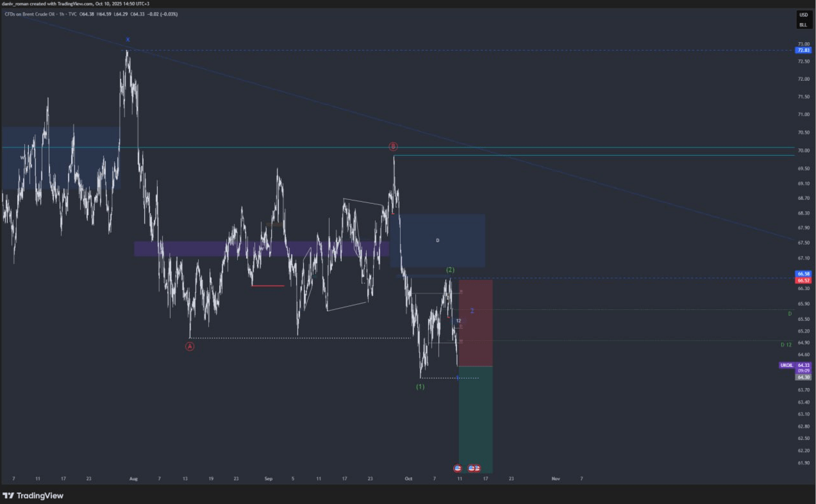
Task: Select the green (2) wave label
Action: (450, 270)
